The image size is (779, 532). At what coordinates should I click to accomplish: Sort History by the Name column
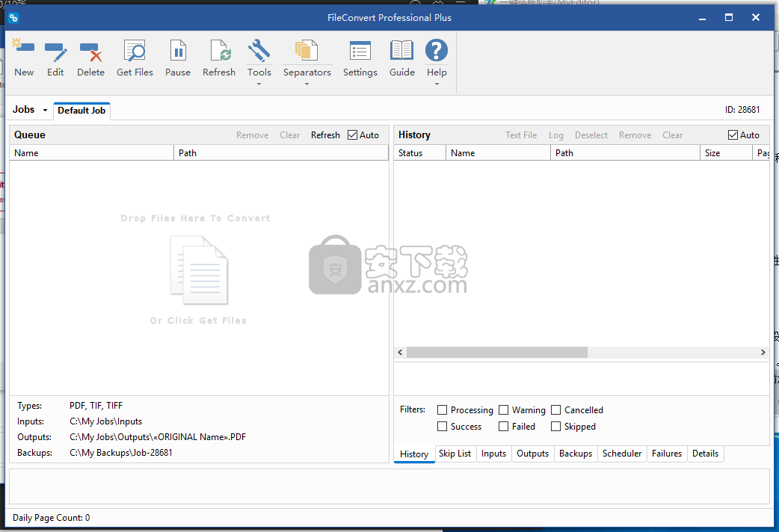[499, 153]
